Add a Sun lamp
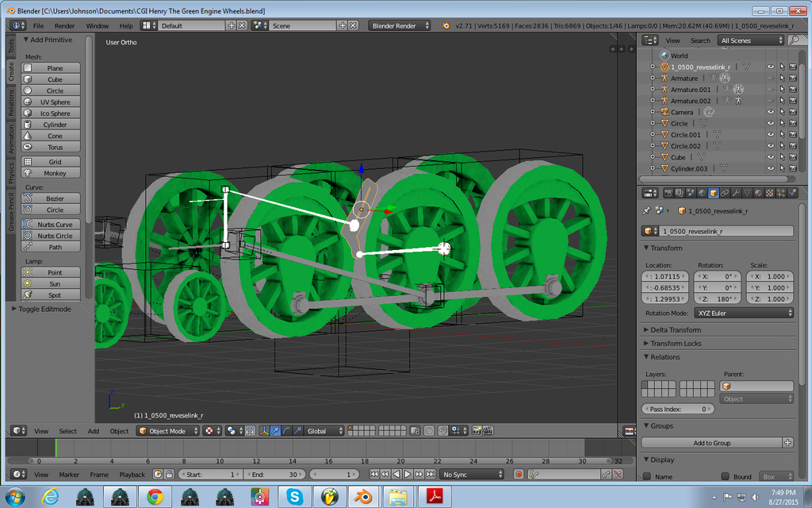Image resolution: width=812 pixels, height=508 pixels. click(x=51, y=283)
